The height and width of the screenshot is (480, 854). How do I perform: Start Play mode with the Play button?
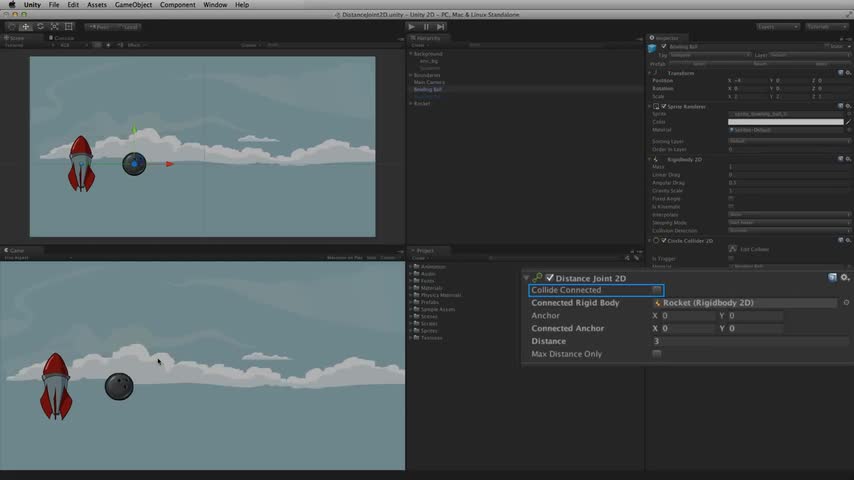(412, 27)
